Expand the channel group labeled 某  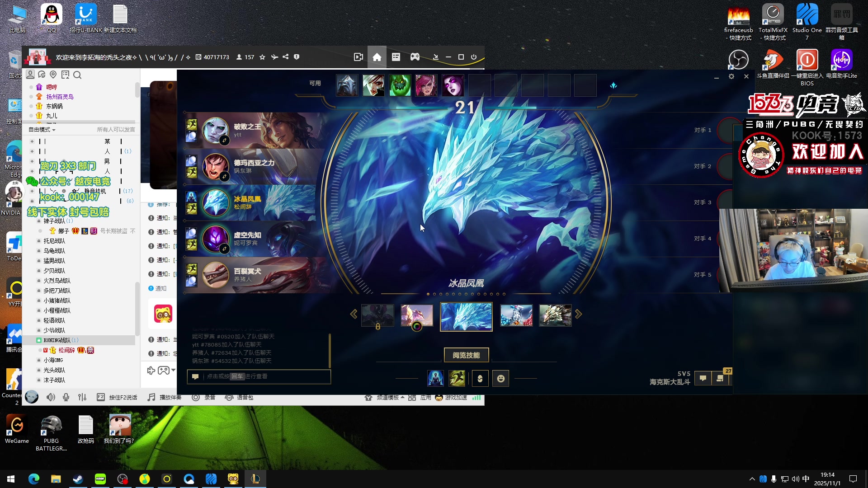click(x=32, y=141)
